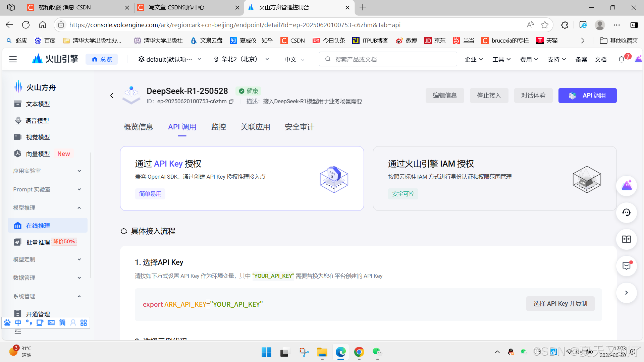Click the hamburger menu icon beside 火山引擎 logo

click(x=13, y=59)
